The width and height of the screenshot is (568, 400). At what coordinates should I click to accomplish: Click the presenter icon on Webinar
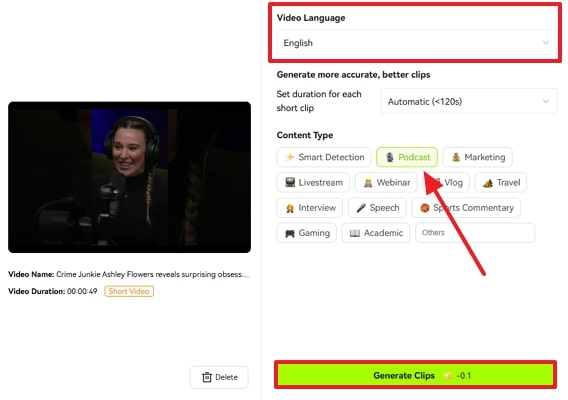368,183
